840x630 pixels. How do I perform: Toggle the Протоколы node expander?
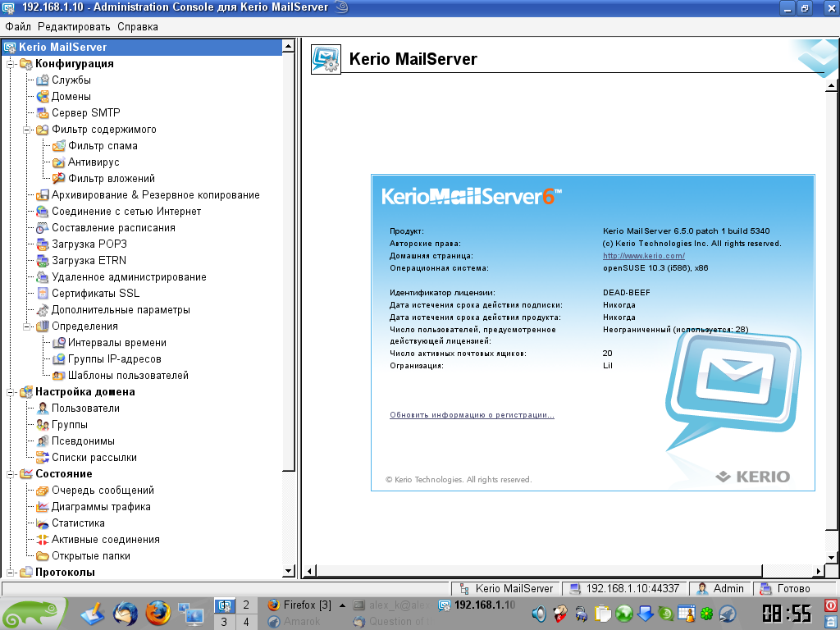click(10, 573)
